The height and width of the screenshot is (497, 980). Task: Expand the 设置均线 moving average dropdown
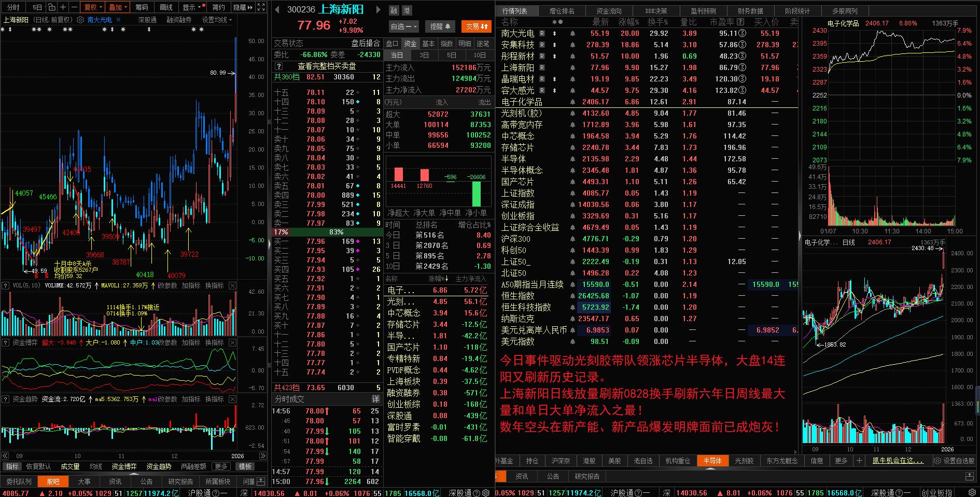[217, 20]
